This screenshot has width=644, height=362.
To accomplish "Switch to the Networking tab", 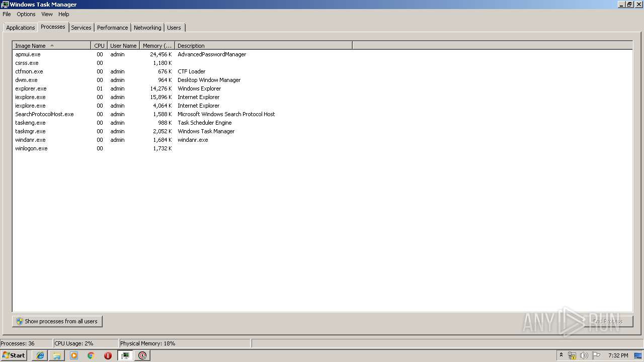I will tap(147, 28).
